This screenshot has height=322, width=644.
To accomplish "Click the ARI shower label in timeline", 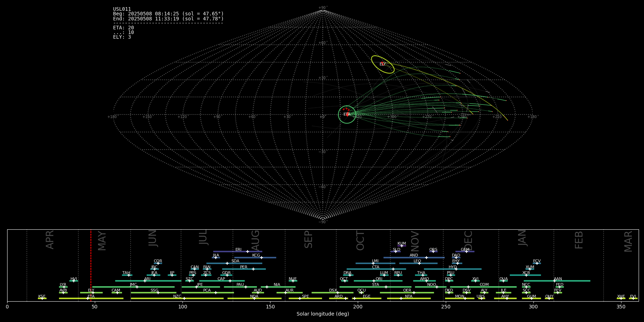I will coord(147,279).
